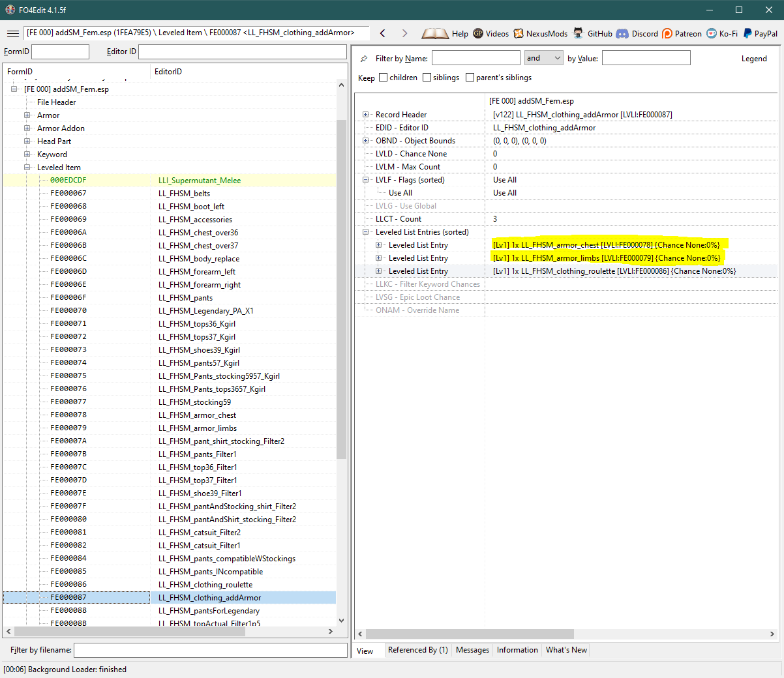Focus the by Value filter field
This screenshot has width=784, height=678.
pyautogui.click(x=646, y=58)
